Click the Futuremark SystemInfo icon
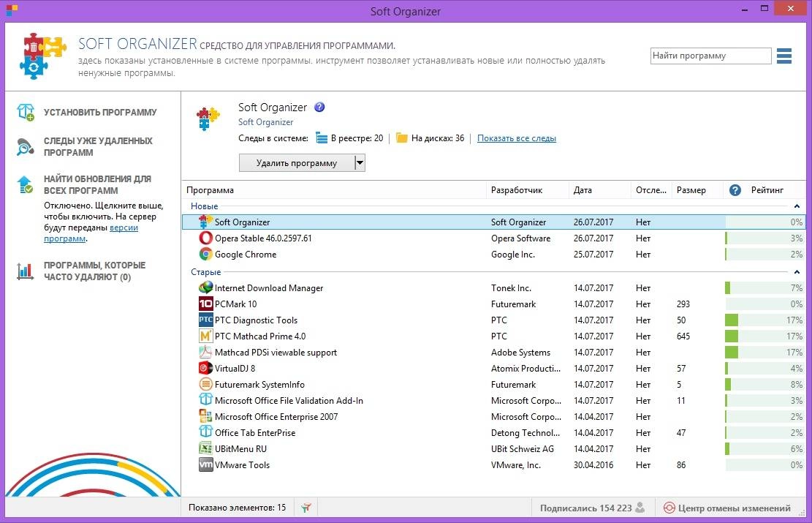This screenshot has width=812, height=523. click(x=205, y=384)
